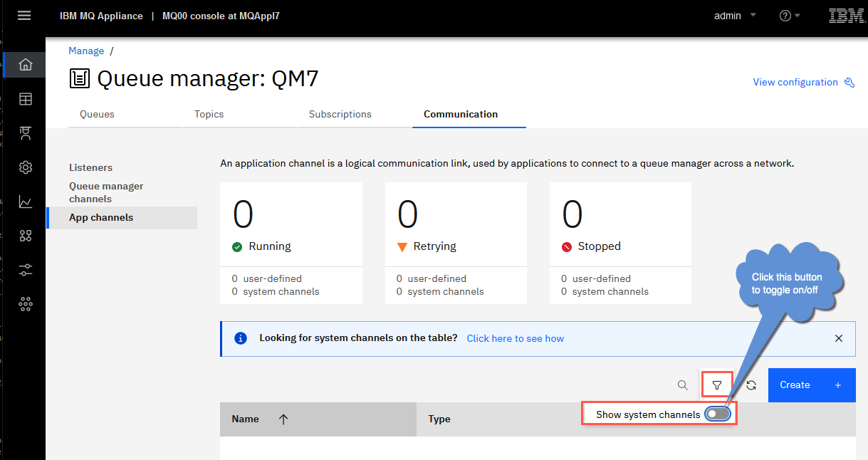Open the hamburger navigation menu
This screenshot has height=460, width=868.
(24, 16)
